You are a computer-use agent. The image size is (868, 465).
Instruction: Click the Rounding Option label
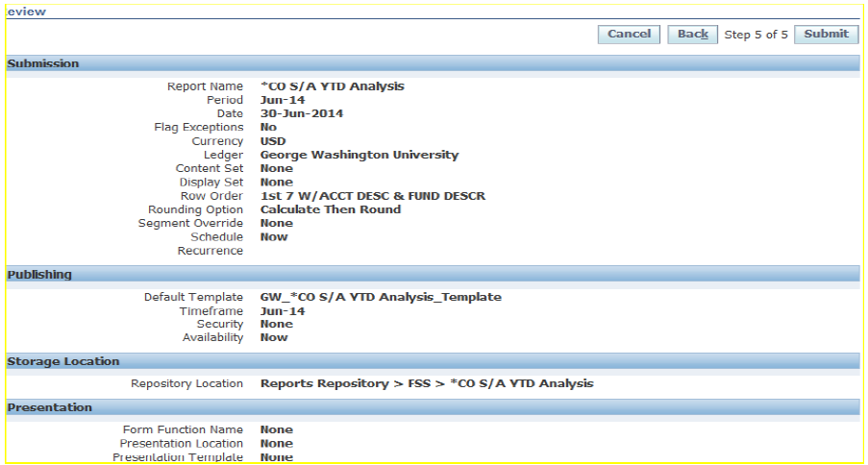(195, 209)
